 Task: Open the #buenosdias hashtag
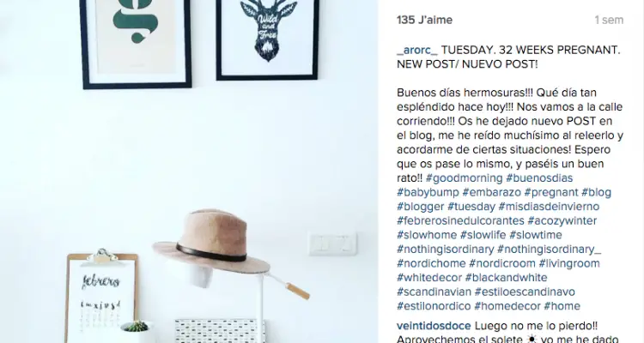point(539,178)
